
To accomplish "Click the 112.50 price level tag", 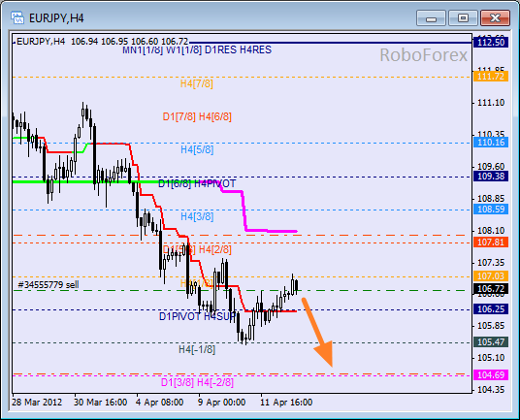I will 491,43.
